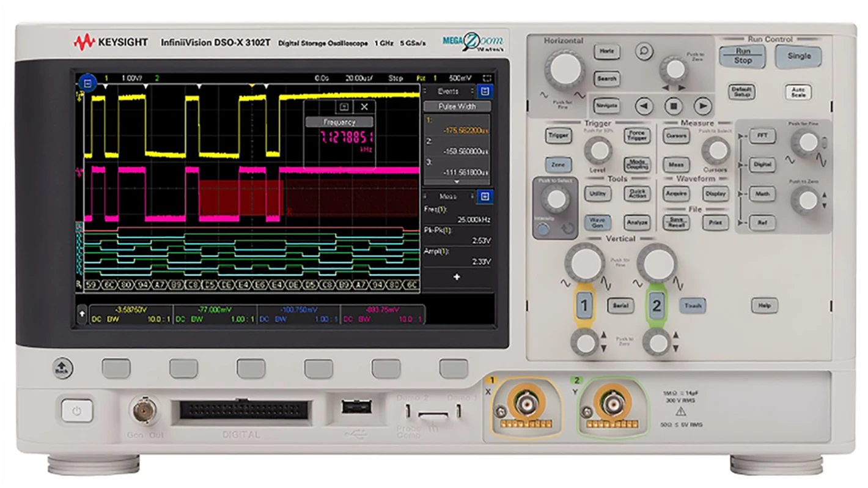Expand the channel info bar up arrow

[82, 314]
